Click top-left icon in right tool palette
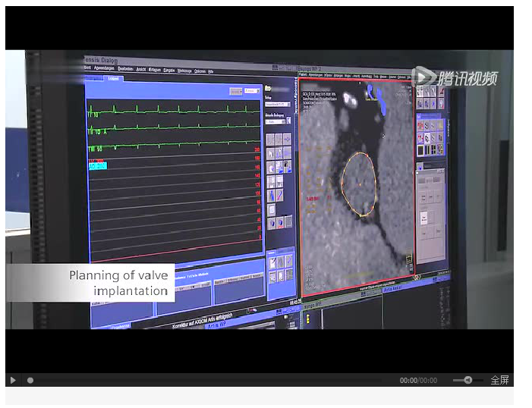 coord(420,91)
